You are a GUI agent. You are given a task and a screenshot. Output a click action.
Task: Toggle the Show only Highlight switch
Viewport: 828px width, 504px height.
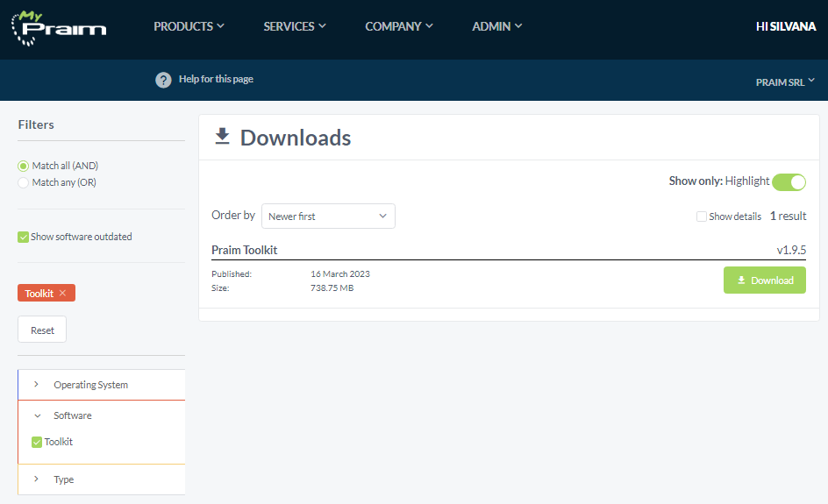(x=789, y=182)
